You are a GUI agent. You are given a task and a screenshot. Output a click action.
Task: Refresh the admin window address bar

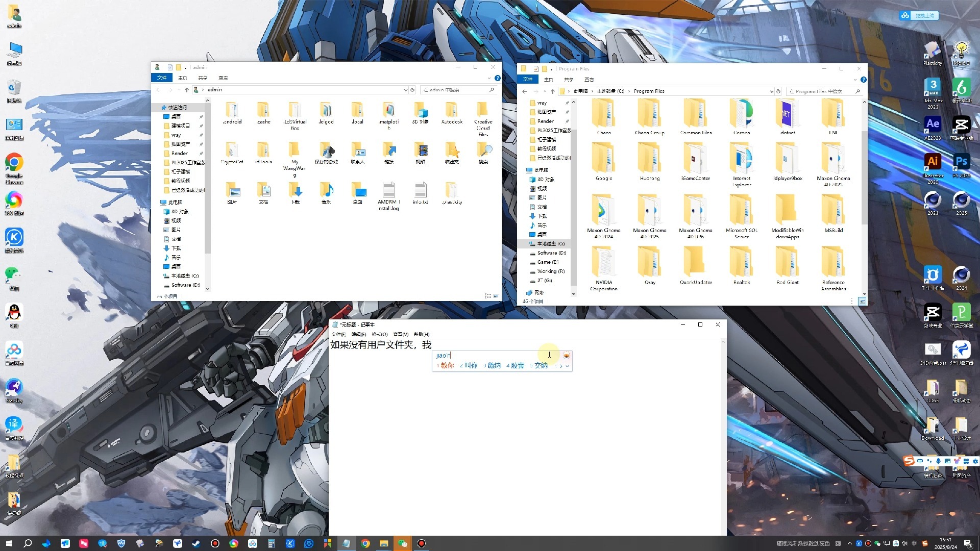click(412, 90)
